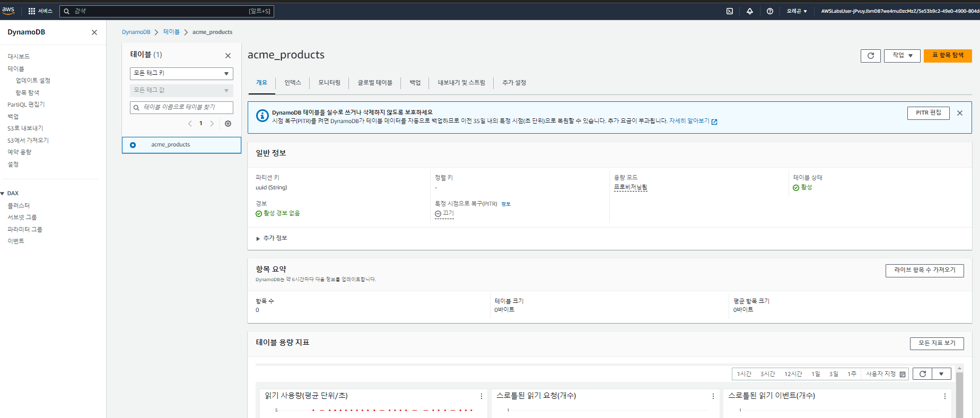The image size is (980, 418).
Task: Go to 테이블 breadcrumb link
Action: pyautogui.click(x=171, y=32)
